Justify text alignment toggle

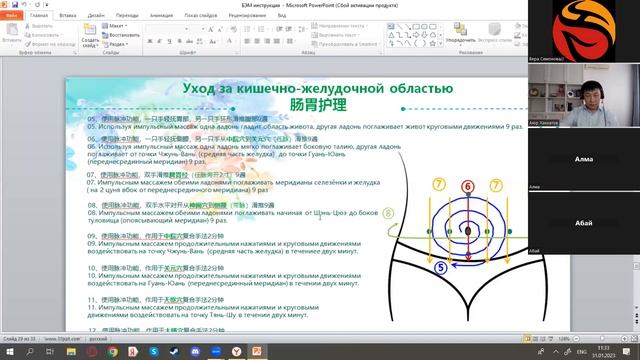(277, 41)
